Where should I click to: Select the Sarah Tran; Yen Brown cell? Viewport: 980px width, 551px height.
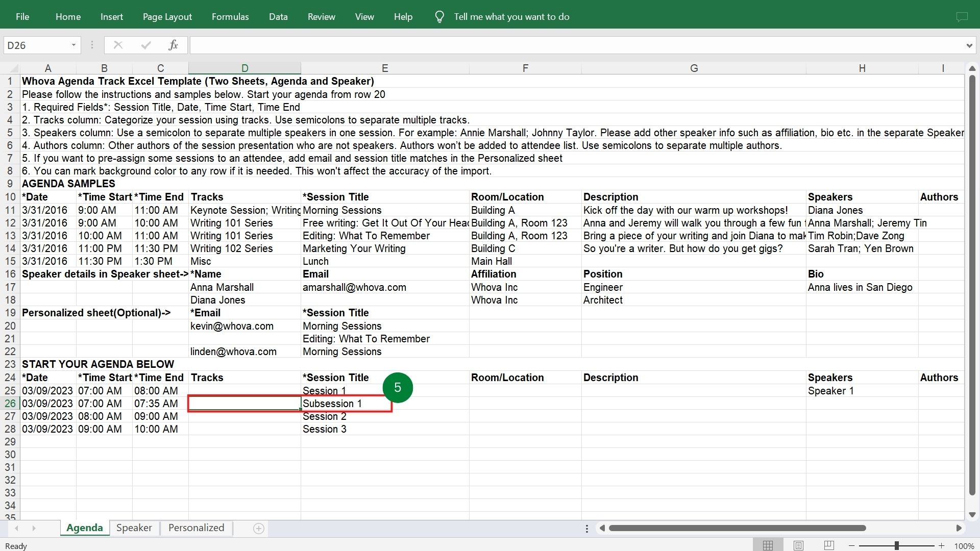click(862, 248)
